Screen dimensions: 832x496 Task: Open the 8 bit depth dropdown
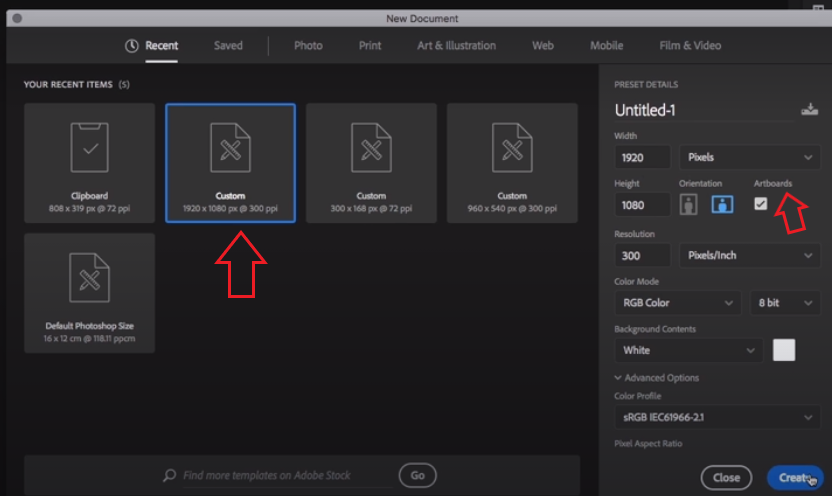coord(785,302)
